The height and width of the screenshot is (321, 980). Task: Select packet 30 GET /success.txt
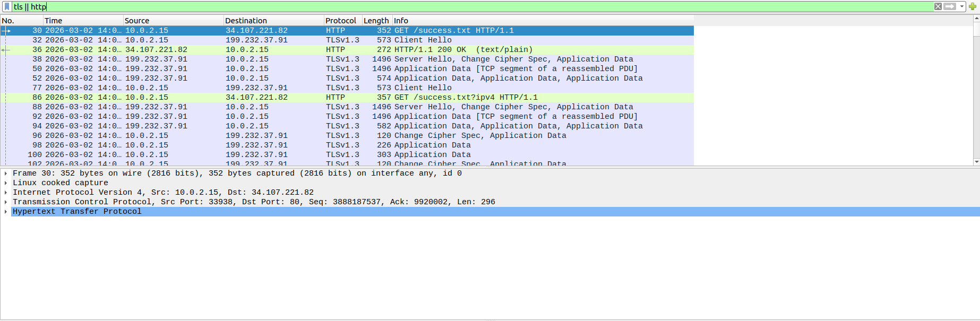tap(347, 31)
